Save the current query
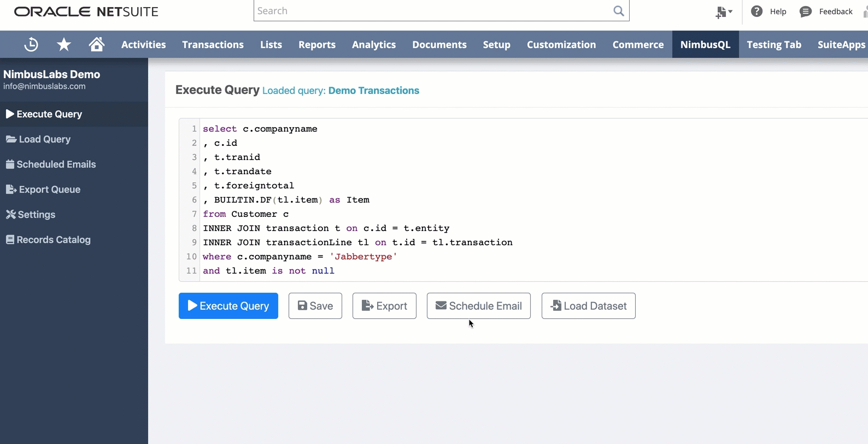 point(315,306)
